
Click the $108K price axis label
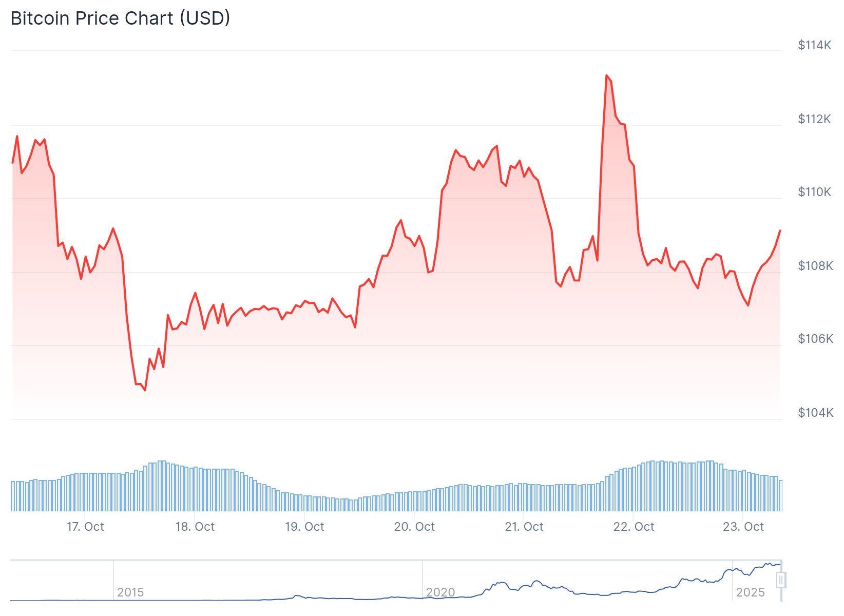(815, 266)
